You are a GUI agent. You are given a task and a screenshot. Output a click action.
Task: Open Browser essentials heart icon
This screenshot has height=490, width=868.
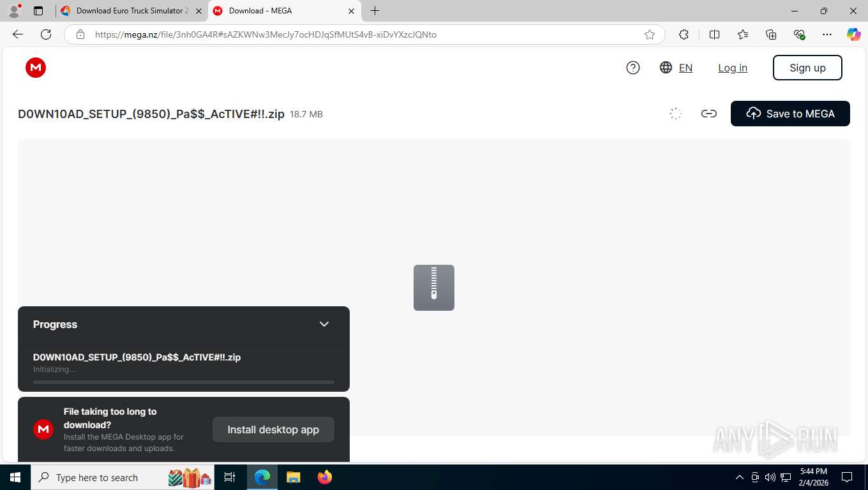point(799,34)
